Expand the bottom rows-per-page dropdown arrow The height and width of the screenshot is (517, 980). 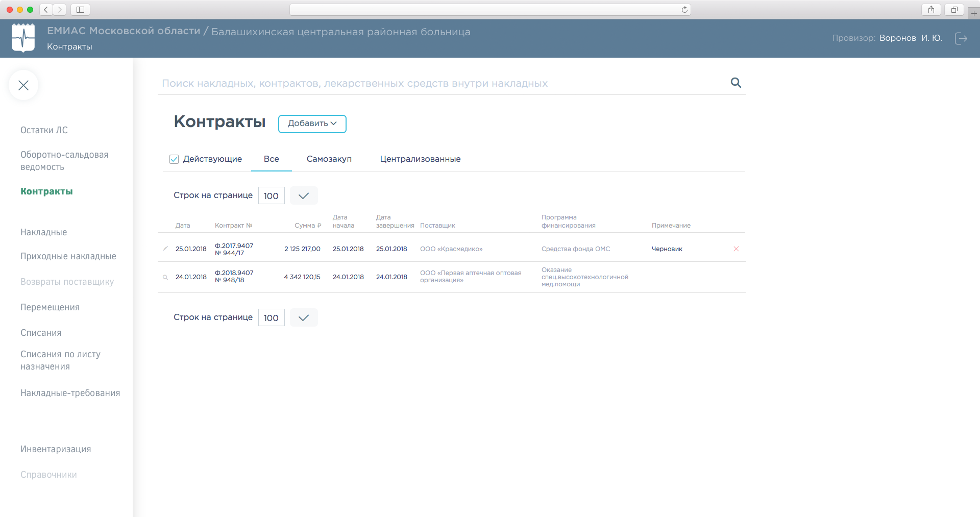(304, 317)
